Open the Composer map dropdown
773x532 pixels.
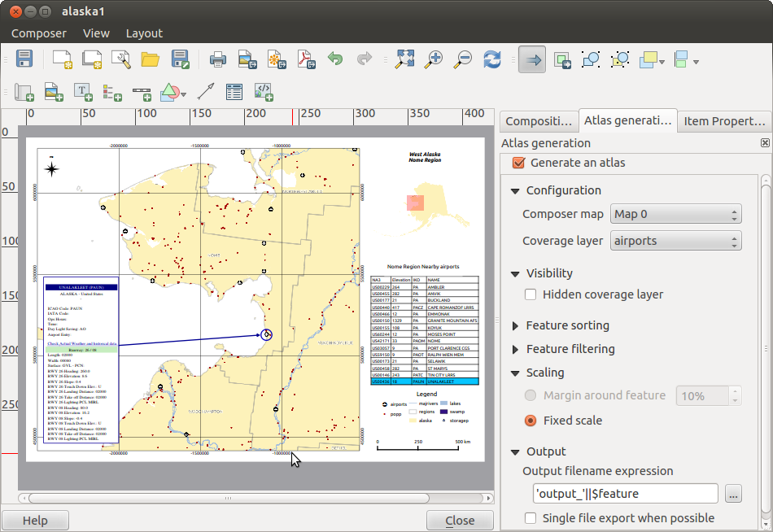[x=675, y=215]
